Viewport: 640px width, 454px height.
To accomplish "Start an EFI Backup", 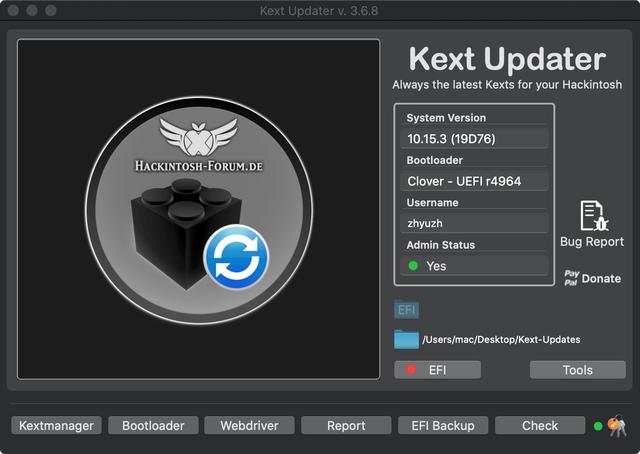I will (x=443, y=425).
